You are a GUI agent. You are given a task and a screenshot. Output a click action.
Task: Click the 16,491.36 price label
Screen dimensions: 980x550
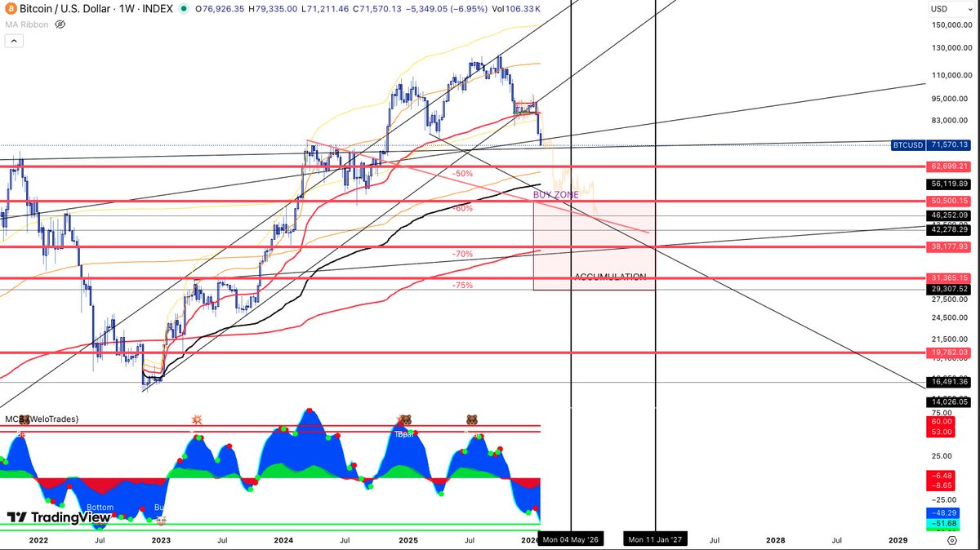950,382
